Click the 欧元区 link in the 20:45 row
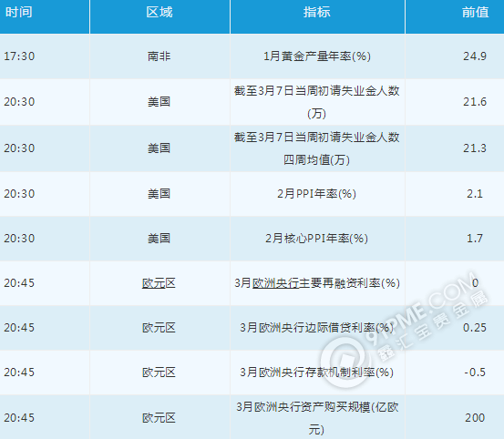 click(x=159, y=283)
